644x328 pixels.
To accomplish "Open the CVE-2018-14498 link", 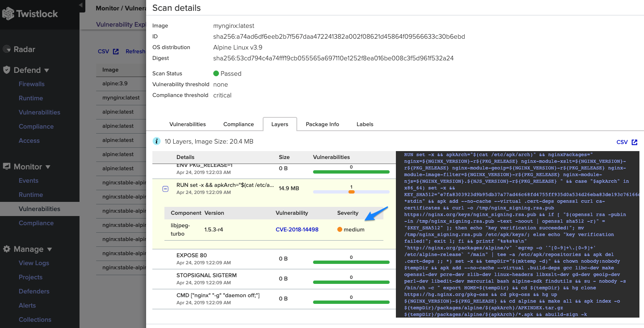I will (x=297, y=229).
